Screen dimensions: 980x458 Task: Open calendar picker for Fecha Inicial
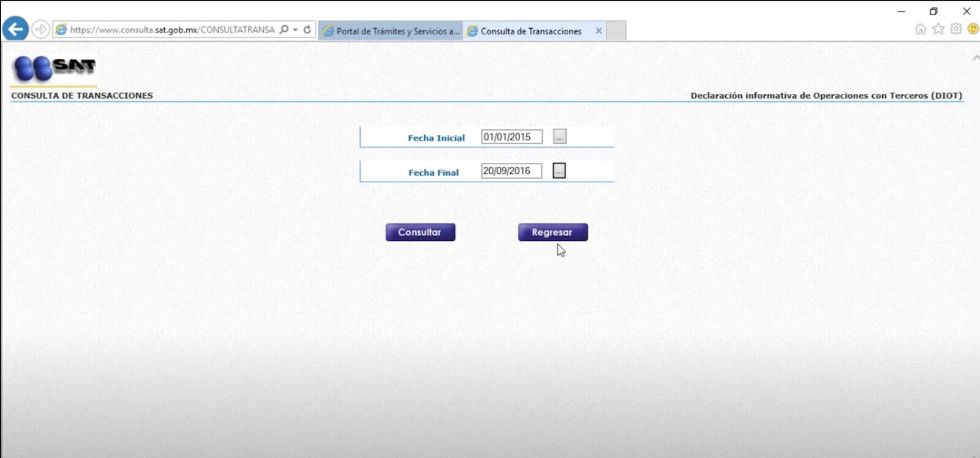(x=559, y=137)
